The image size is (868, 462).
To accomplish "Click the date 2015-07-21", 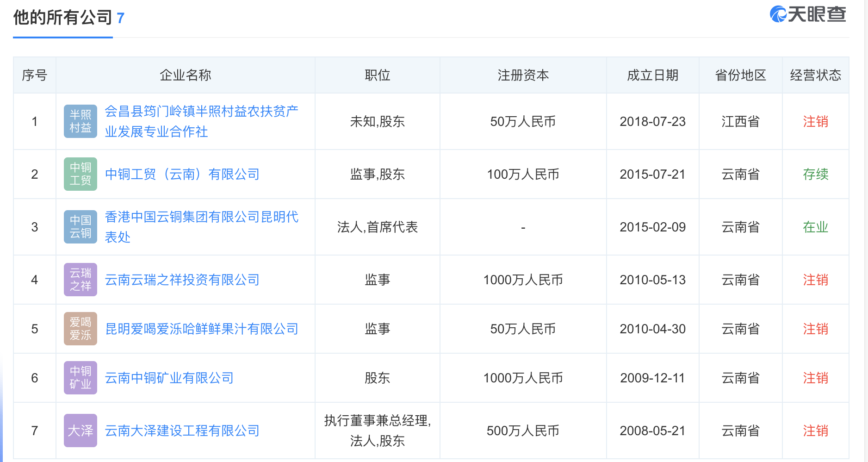I will click(653, 174).
